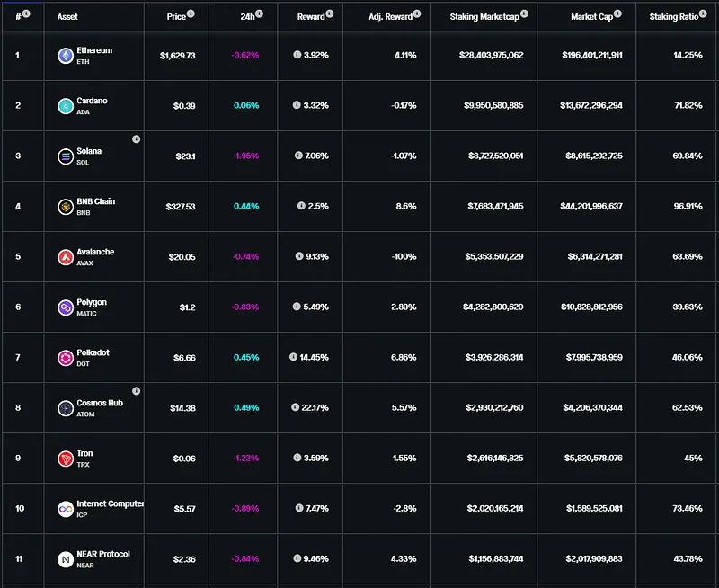This screenshot has height=588, width=719.
Task: Sort by Market Cap column header
Action: [x=591, y=16]
